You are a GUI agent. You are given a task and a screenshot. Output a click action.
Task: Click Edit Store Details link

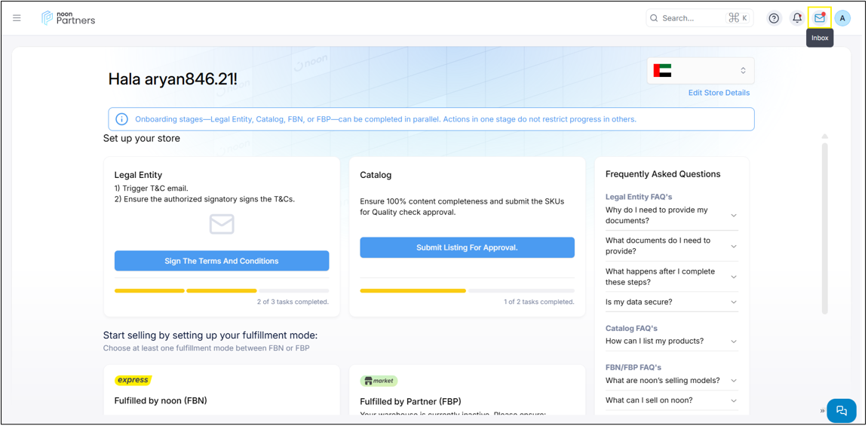tap(719, 93)
